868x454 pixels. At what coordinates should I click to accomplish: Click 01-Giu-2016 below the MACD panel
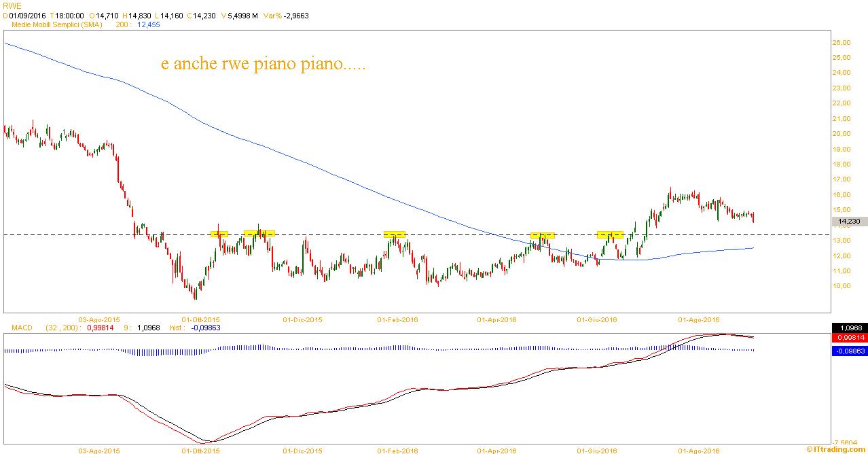[597, 450]
